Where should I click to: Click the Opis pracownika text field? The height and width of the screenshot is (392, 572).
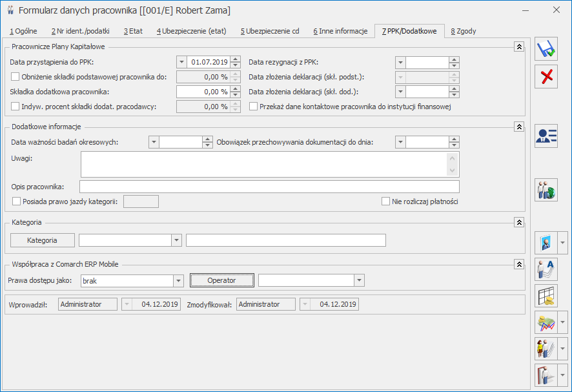(269, 187)
